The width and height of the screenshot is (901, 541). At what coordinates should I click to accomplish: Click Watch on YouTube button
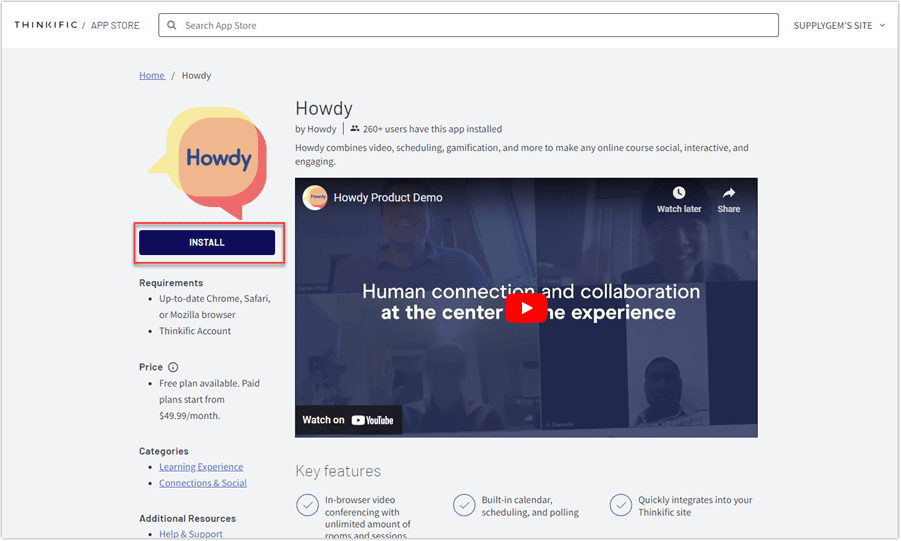pyautogui.click(x=348, y=420)
